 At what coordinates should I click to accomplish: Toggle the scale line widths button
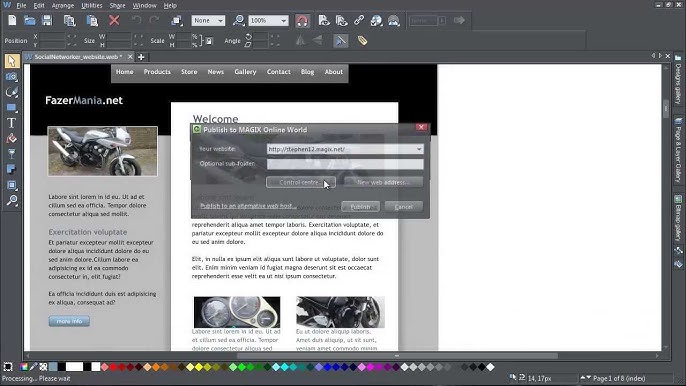coord(340,41)
